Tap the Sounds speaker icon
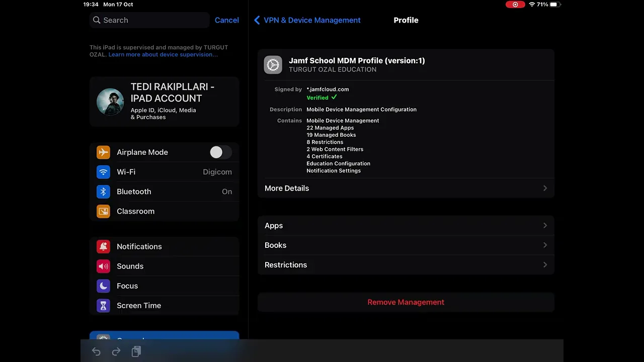This screenshot has width=644, height=362. tap(103, 266)
